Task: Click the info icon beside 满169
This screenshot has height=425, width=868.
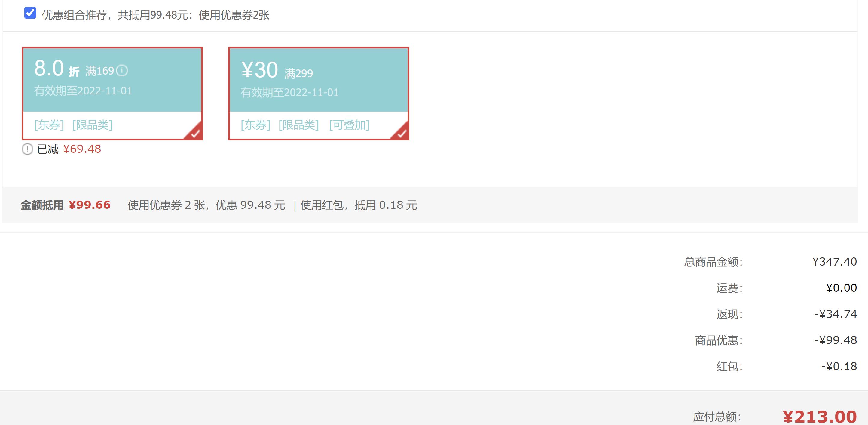Action: point(122,71)
